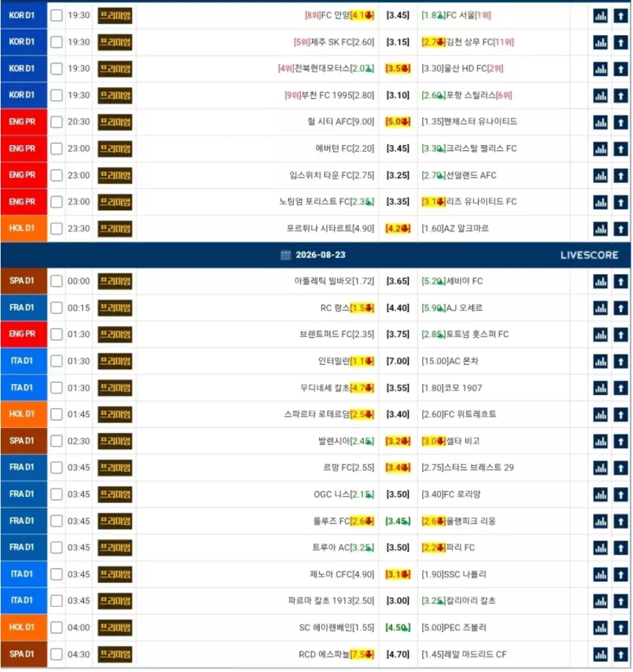Click up-arrow icon on 레알 마드리드 CF row
Viewport: 633px width, 672px height.
(x=621, y=656)
